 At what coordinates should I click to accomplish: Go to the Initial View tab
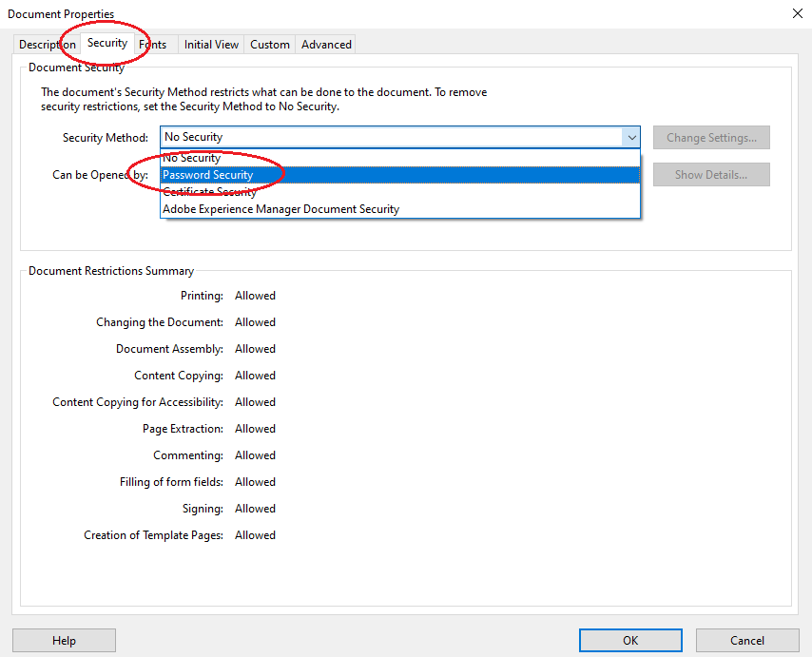(x=211, y=45)
